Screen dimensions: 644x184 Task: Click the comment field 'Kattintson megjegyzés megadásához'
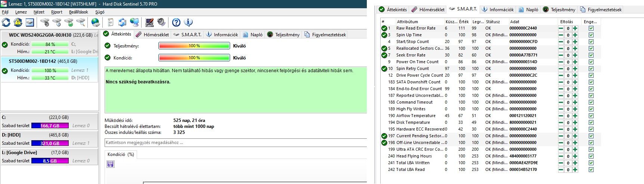click(x=236, y=142)
